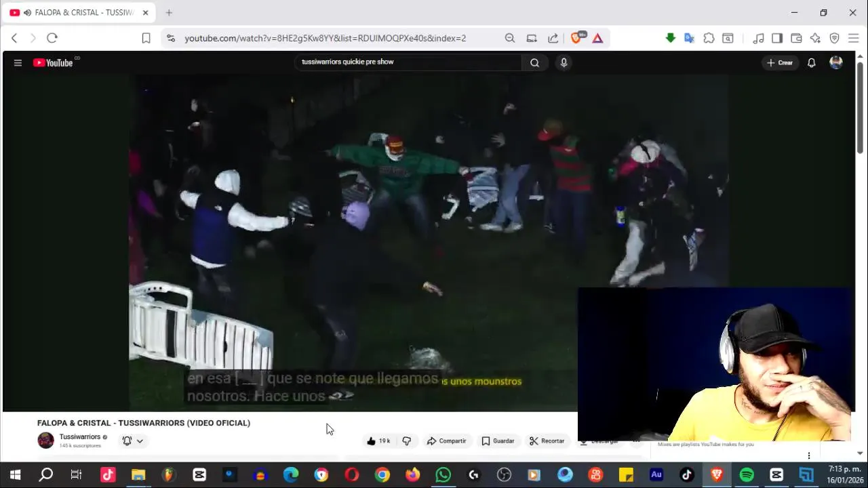Go back to the previous page
Viewport: 868px width, 488px height.
coord(14,38)
